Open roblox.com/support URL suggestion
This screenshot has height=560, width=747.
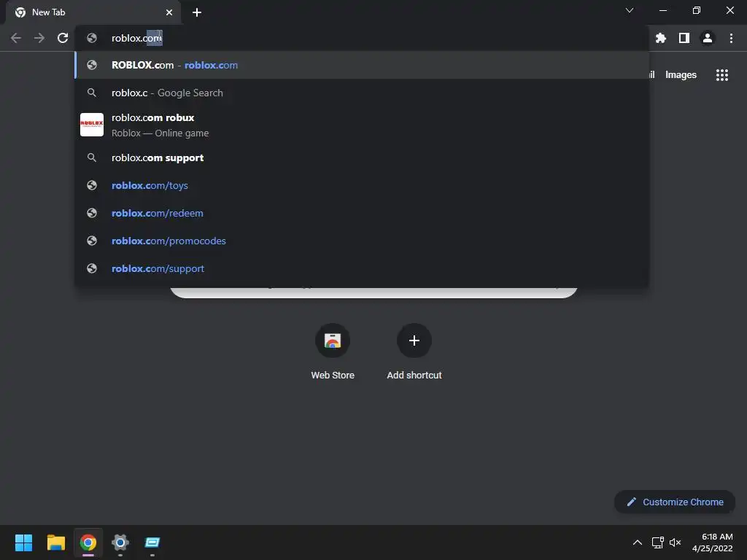click(362, 268)
